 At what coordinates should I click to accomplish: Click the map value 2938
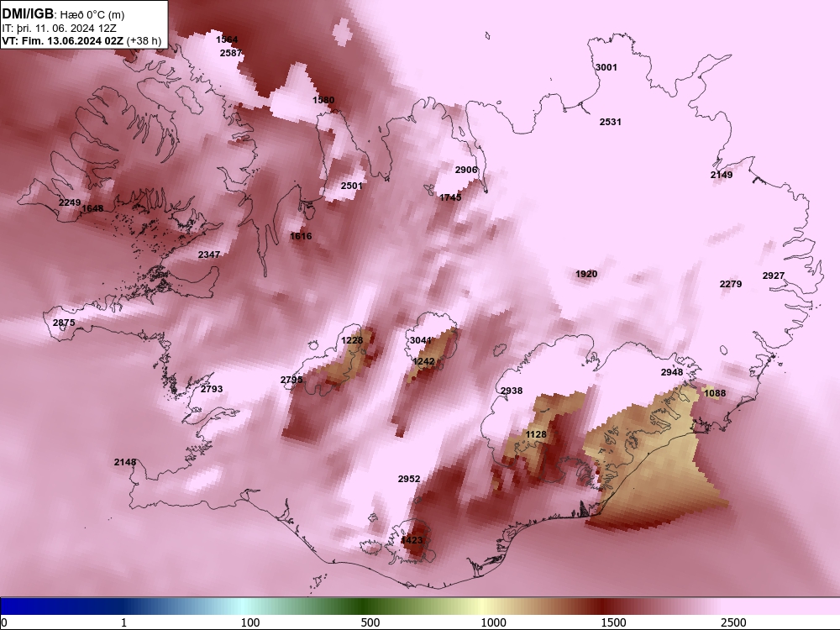point(512,391)
